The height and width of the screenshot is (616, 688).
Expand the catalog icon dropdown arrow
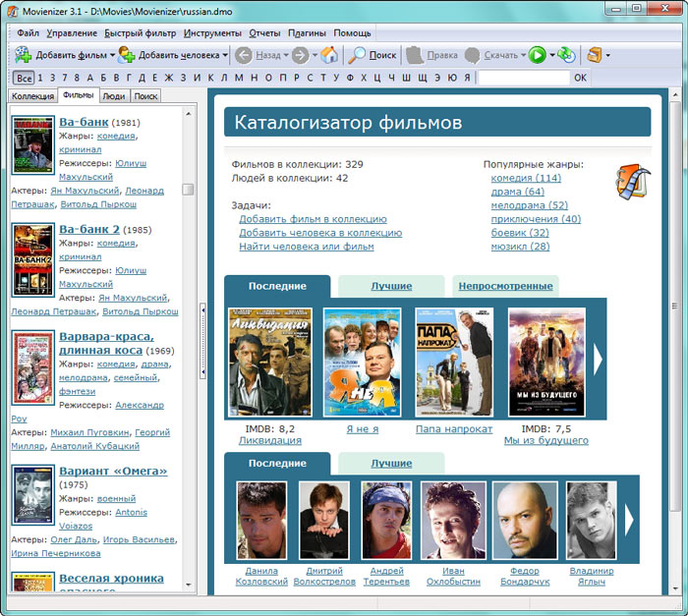(x=607, y=55)
